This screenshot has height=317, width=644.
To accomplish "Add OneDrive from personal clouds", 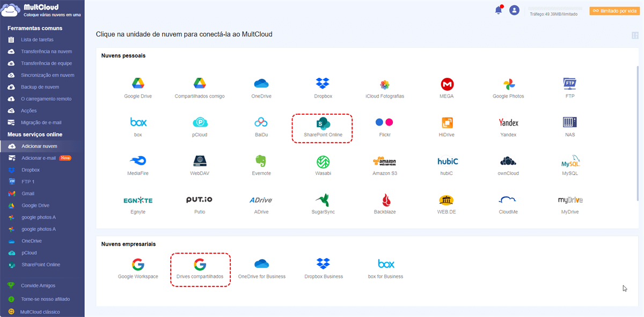I will (x=261, y=88).
